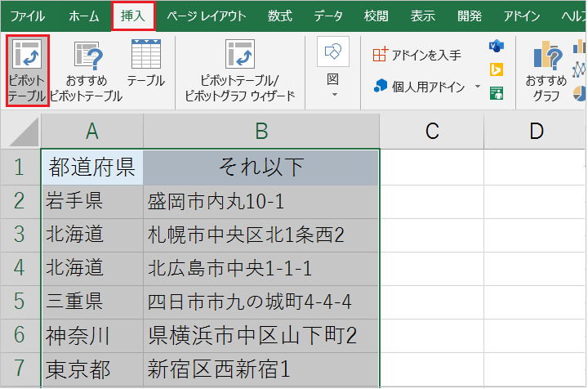Click cell 東京都
Image resolution: width=588 pixels, height=389 pixels.
tap(92, 369)
